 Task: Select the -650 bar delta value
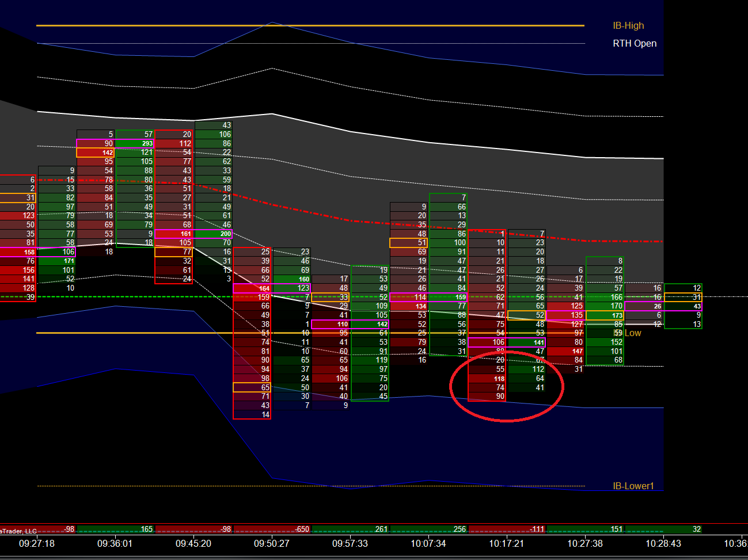(x=301, y=529)
